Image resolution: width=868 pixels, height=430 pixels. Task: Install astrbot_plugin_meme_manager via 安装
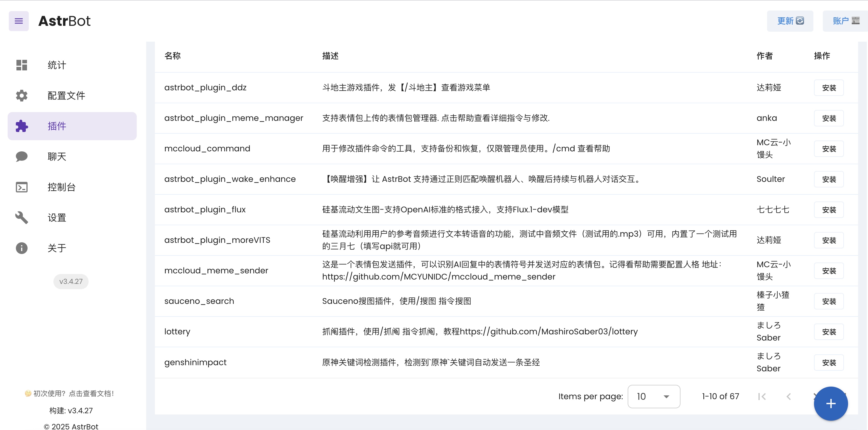pos(829,118)
